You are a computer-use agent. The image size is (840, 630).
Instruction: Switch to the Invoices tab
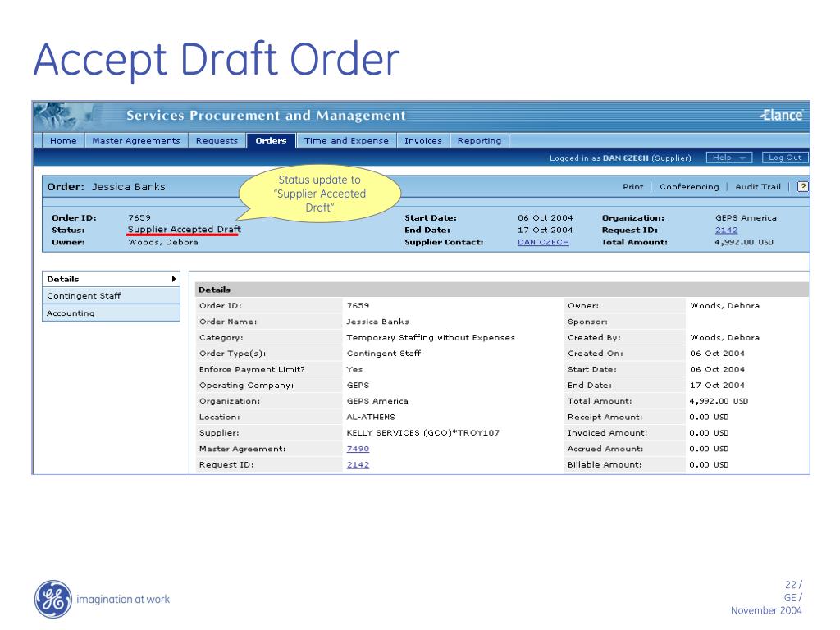click(x=422, y=140)
